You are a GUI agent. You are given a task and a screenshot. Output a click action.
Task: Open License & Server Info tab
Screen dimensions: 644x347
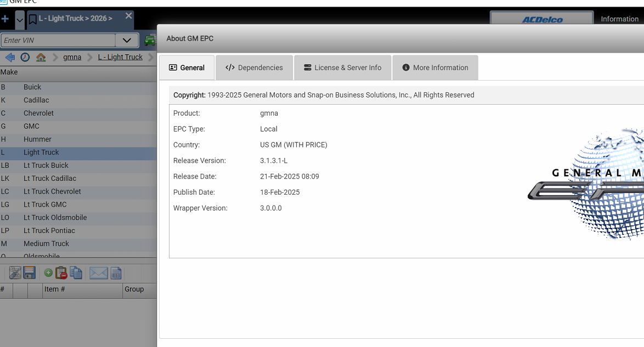(342, 68)
